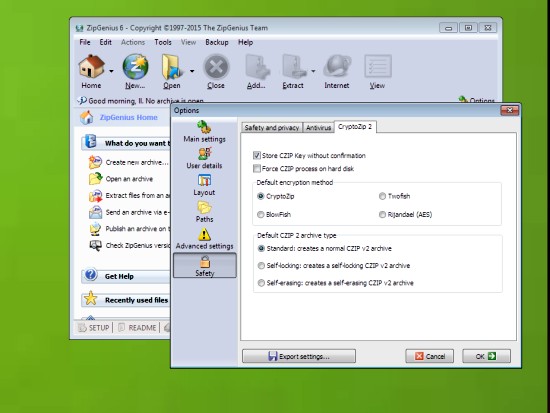The image size is (550, 413).
Task: Open the Edit menu
Action: click(106, 42)
